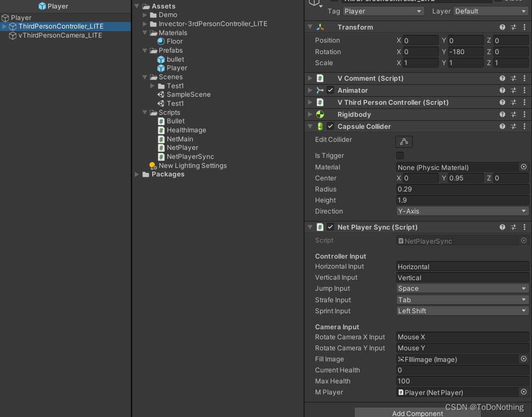532x417 pixels.
Task: Select Player prefab in Prefabs folder
Action: tap(173, 68)
